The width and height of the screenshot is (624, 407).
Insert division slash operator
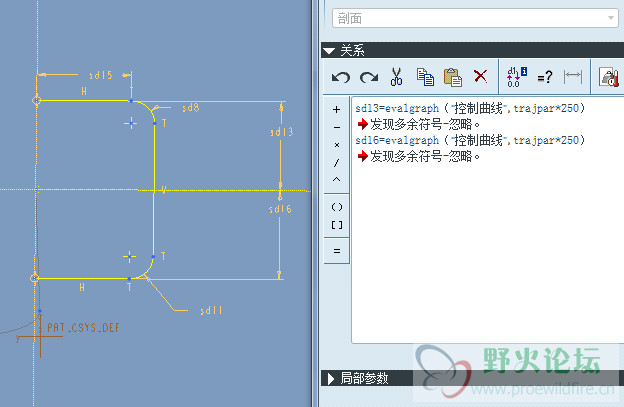[x=337, y=162]
